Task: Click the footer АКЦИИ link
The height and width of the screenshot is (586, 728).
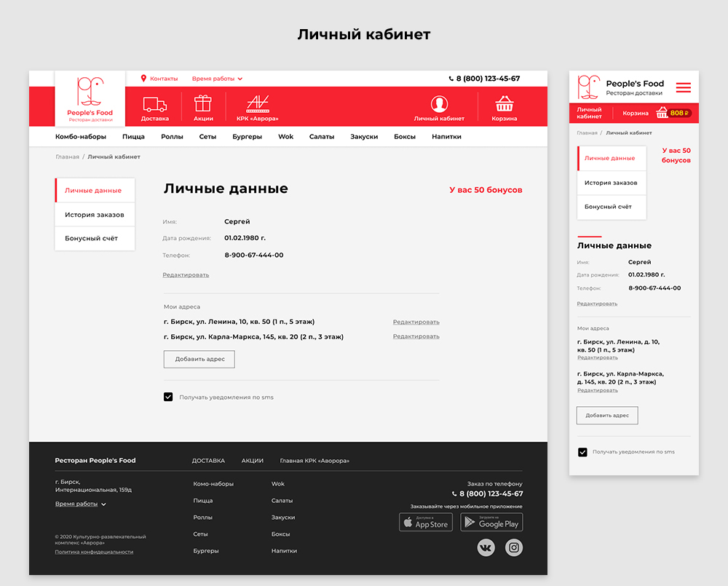Action: point(252,461)
